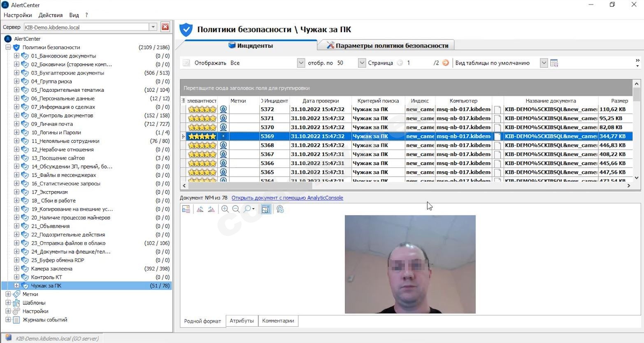Switch to the Инциденты tab
Screen dimensions: 644x343
pyautogui.click(x=250, y=45)
